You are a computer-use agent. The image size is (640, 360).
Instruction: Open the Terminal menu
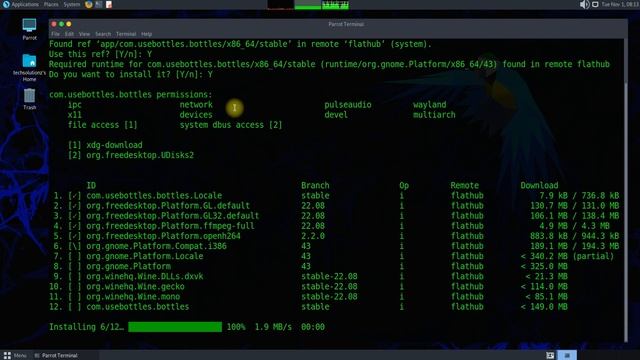126,34
